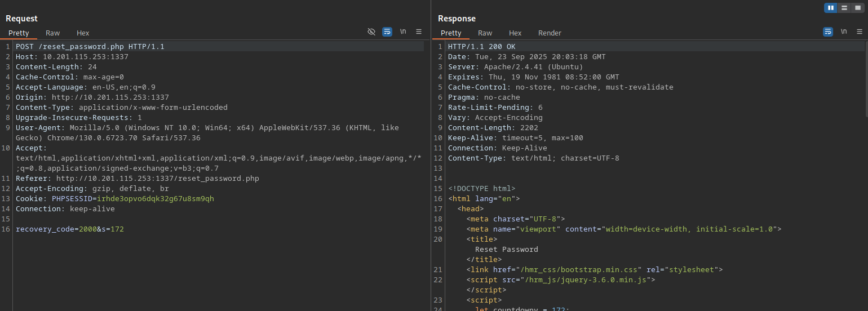Toggle hidden items eye icon in Request
868x311 pixels.
[371, 32]
